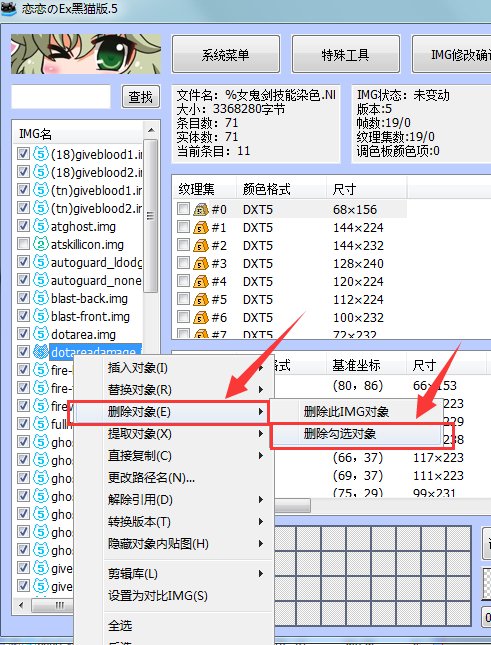Click texture #0 DXT5 icon
Image resolution: width=491 pixels, height=645 pixels.
click(201, 209)
